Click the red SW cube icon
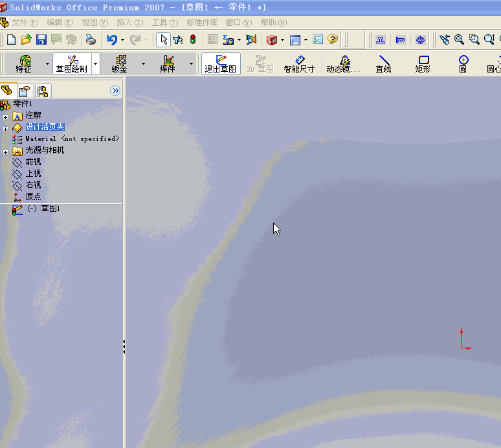 272,40
